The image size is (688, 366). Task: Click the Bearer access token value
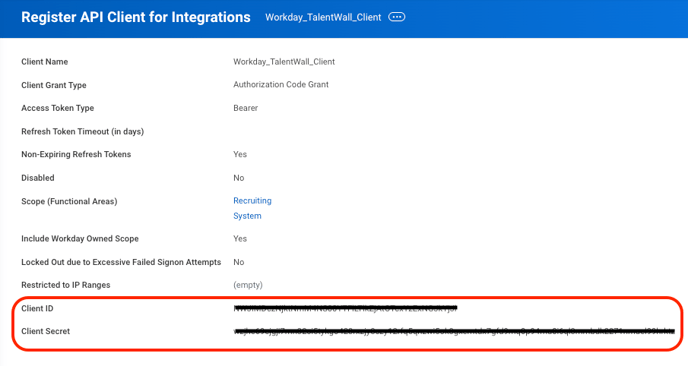(245, 108)
